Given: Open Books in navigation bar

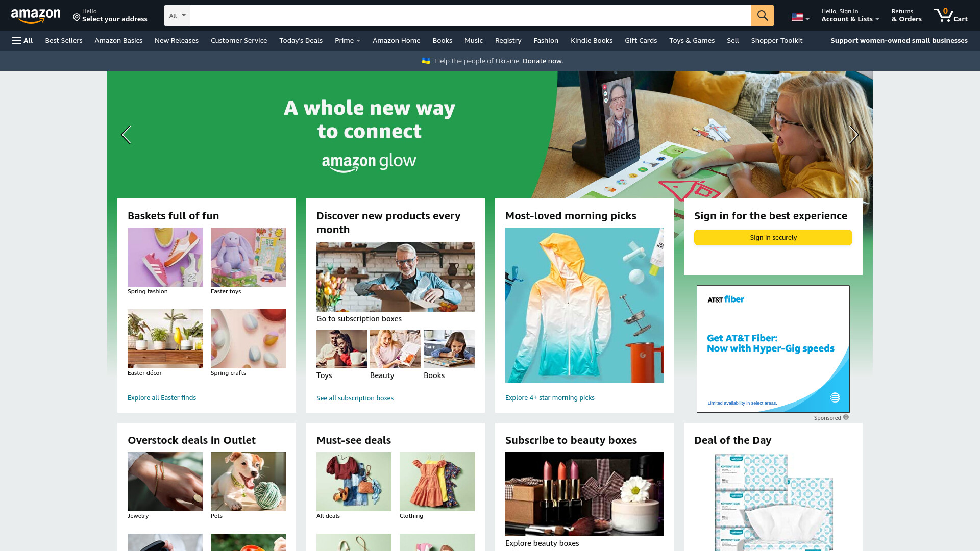Looking at the screenshot, I should (x=443, y=40).
